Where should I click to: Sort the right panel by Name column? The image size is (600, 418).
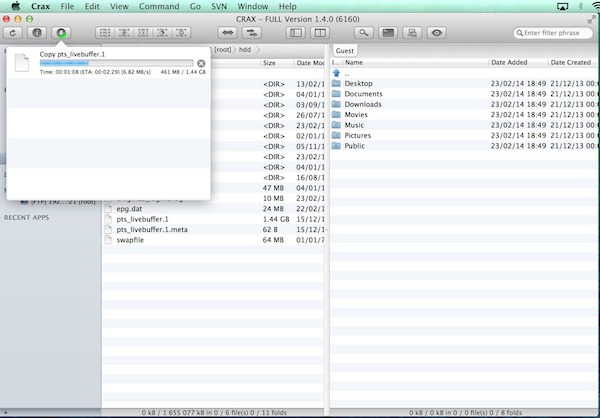click(x=410, y=62)
